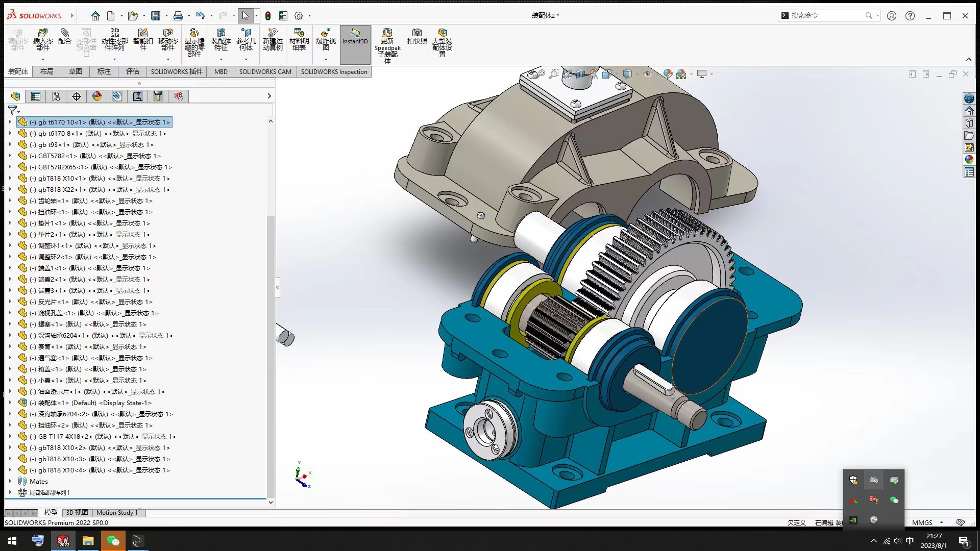Click the tree filter funnel icon
This screenshot has height=551, width=980.
pos(13,110)
